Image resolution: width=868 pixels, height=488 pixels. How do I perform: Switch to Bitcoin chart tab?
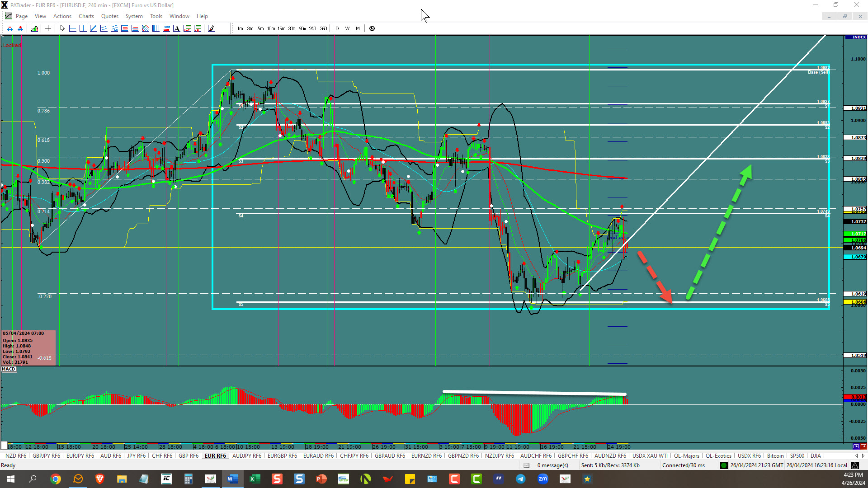pyautogui.click(x=775, y=456)
